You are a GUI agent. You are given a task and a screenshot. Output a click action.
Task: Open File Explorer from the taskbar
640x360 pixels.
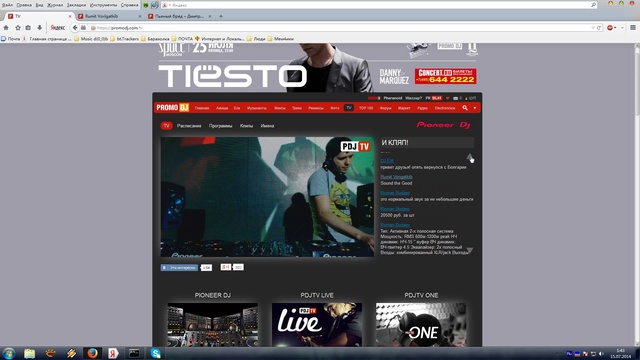tap(29, 353)
